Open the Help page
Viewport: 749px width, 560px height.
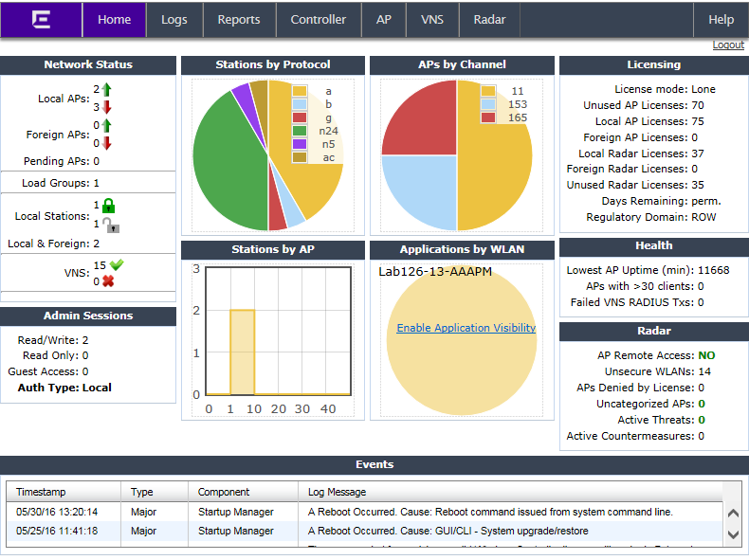(x=722, y=20)
